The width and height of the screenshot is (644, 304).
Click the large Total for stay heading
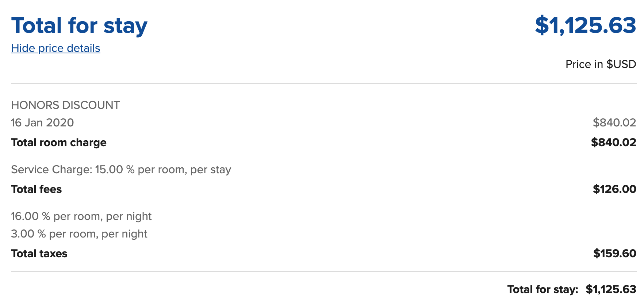coord(79,26)
